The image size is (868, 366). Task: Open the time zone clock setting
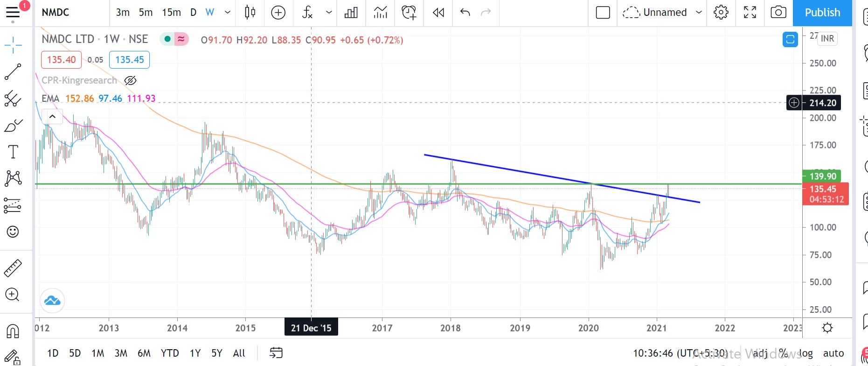click(x=680, y=353)
